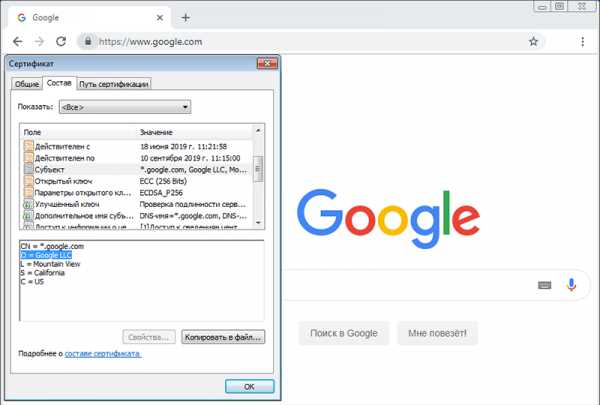Click icon beside 'Действителен с' field
The height and width of the screenshot is (405, 600).
(28, 146)
